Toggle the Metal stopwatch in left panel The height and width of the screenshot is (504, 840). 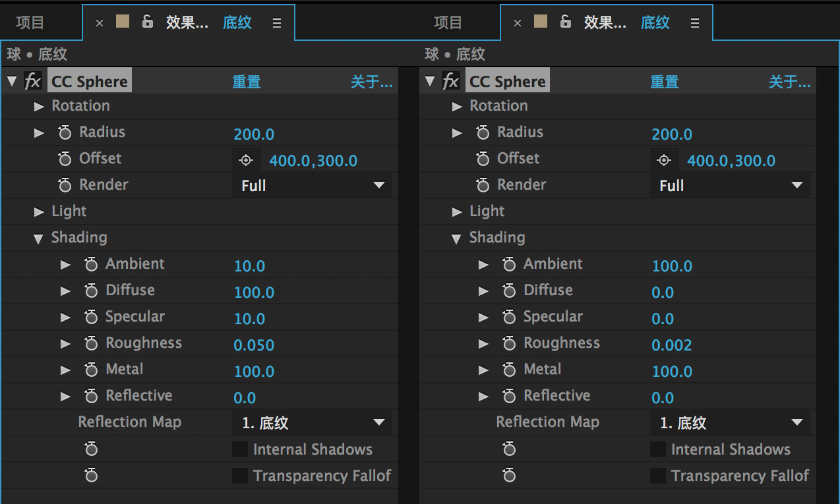pyautogui.click(x=91, y=370)
